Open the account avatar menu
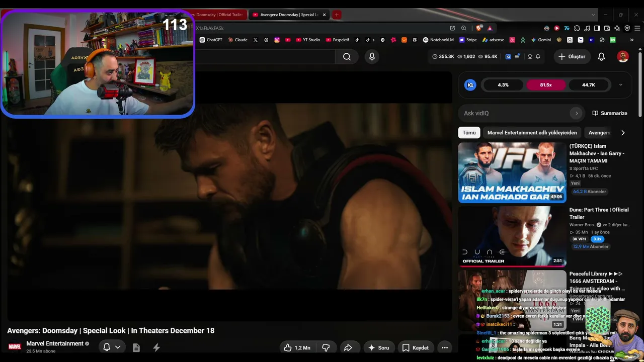The height and width of the screenshot is (362, 644). pos(623,57)
